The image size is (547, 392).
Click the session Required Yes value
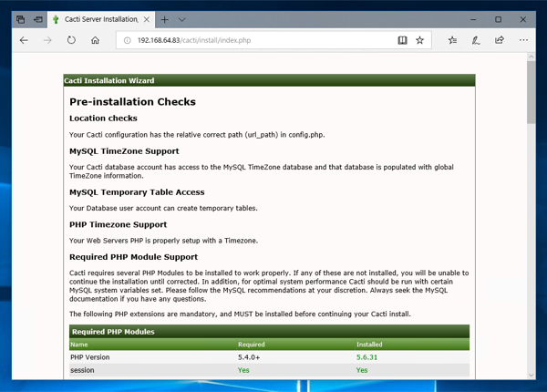[243, 370]
